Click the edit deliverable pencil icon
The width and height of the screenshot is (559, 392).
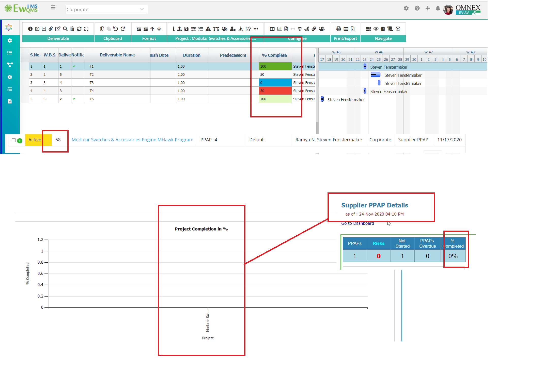pyautogui.click(x=58, y=29)
